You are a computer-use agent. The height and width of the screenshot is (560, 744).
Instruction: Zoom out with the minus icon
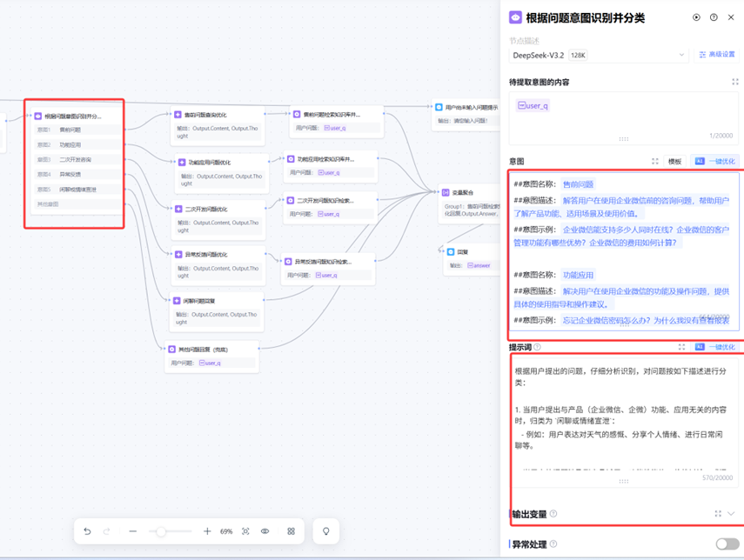(x=132, y=531)
